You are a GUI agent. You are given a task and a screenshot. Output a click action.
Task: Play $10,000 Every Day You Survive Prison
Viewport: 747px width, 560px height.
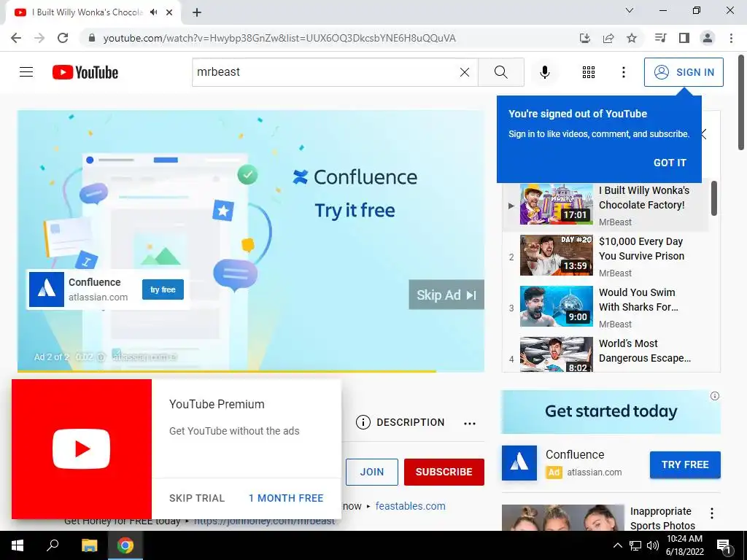[605, 256]
